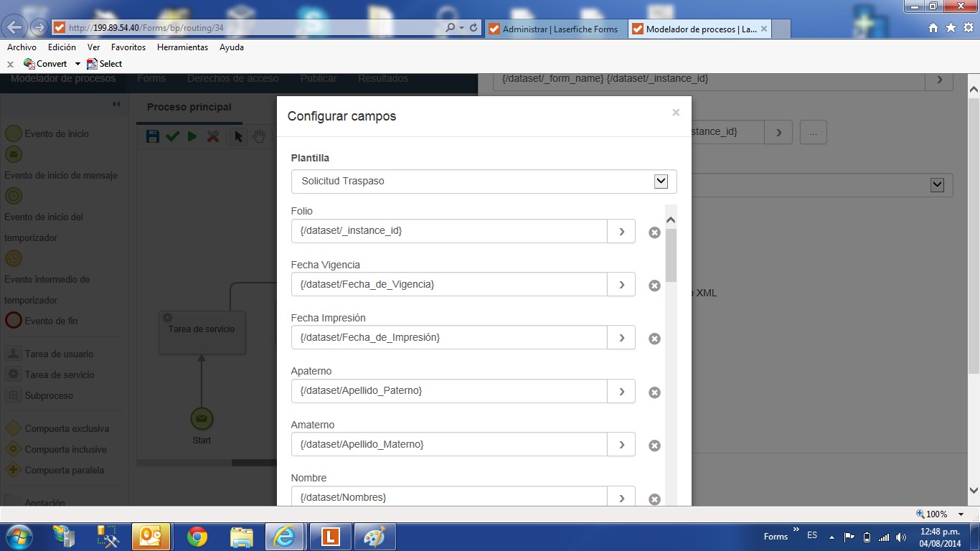
Task: Pick the Evento de inicio circle icon
Action: coord(14,133)
